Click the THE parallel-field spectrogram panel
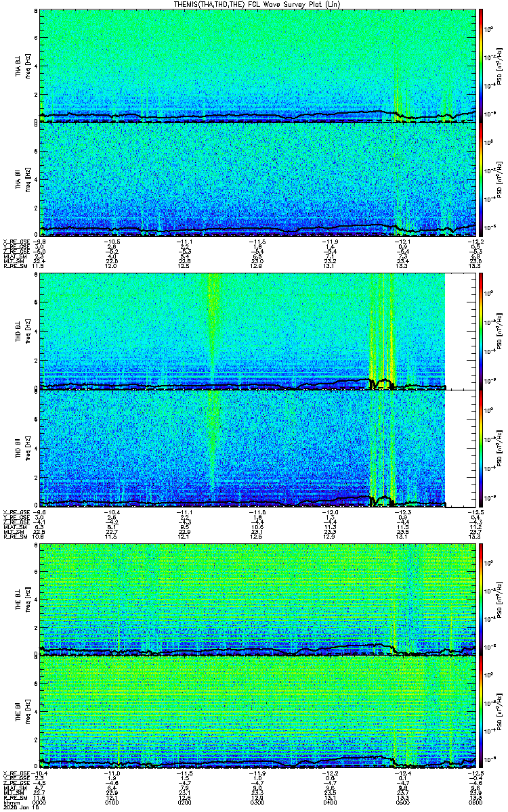 [x=257, y=713]
